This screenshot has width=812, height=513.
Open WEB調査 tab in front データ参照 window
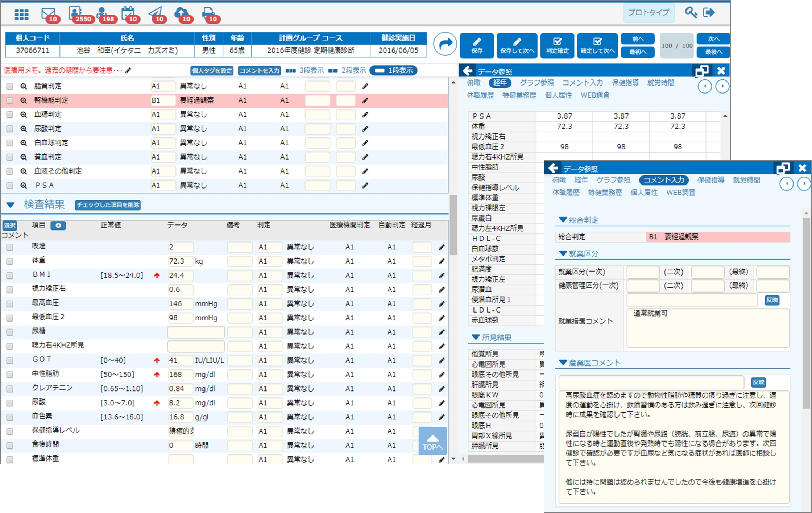(x=681, y=193)
